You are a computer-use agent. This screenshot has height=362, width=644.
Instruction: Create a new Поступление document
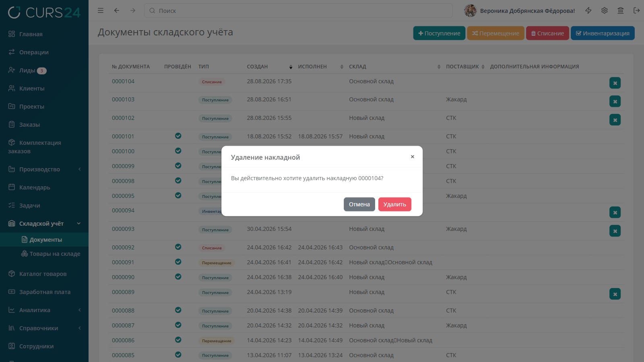click(439, 33)
